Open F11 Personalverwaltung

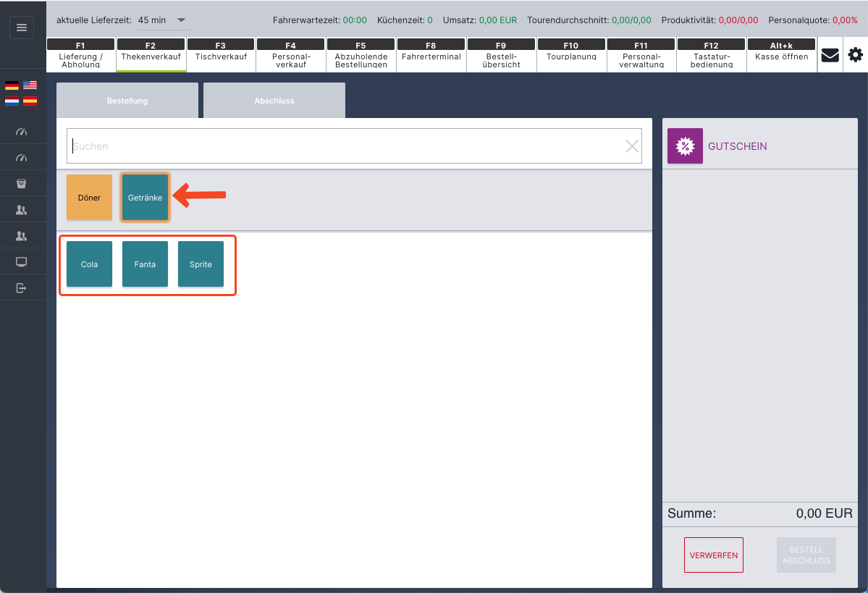pos(641,54)
